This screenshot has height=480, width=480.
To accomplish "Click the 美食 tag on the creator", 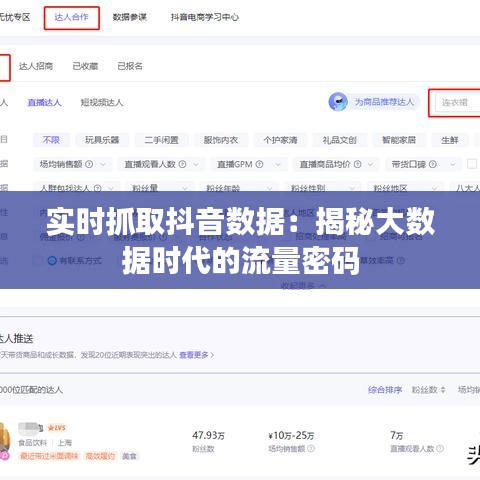I will [129, 456].
